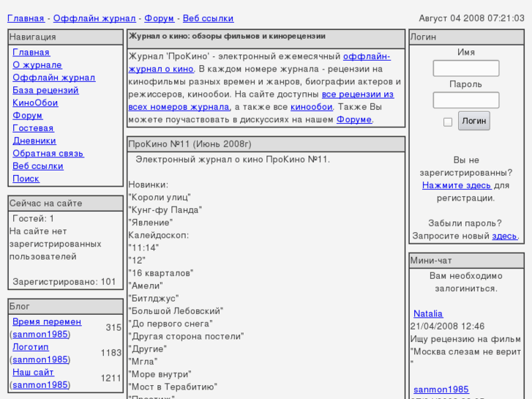The image size is (532, 399).
Task: Click the Зарегистрировано: 101 text
Action: 64,282
